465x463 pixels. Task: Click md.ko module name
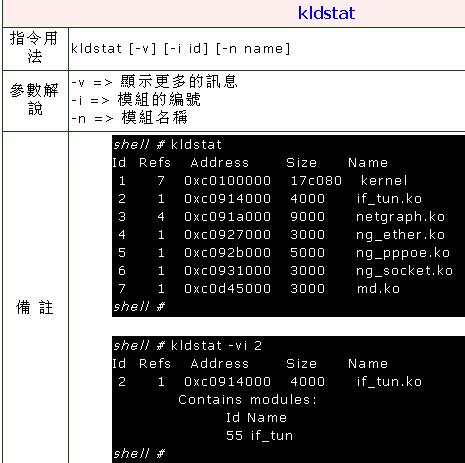(378, 289)
